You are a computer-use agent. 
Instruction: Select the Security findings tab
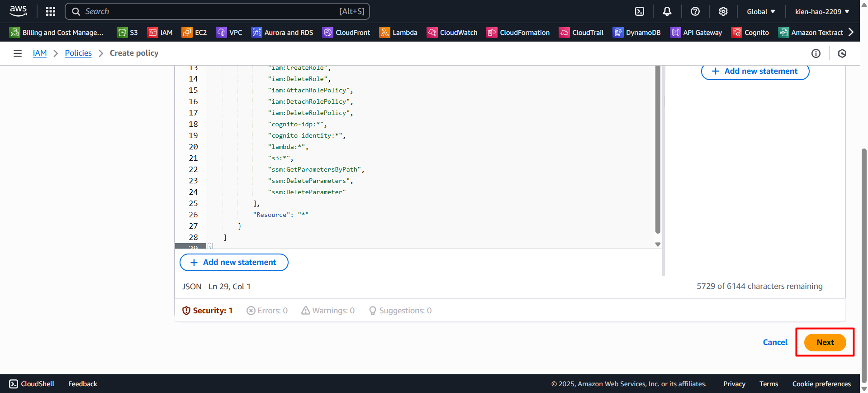coord(207,311)
